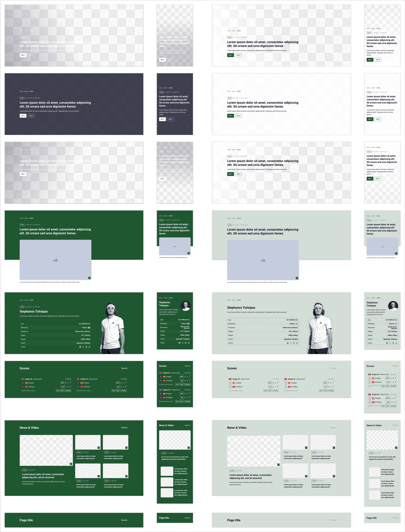This screenshot has width=405, height=532.
Task: Click Greek flag in dark green wide player profile
Action: tap(89, 327)
